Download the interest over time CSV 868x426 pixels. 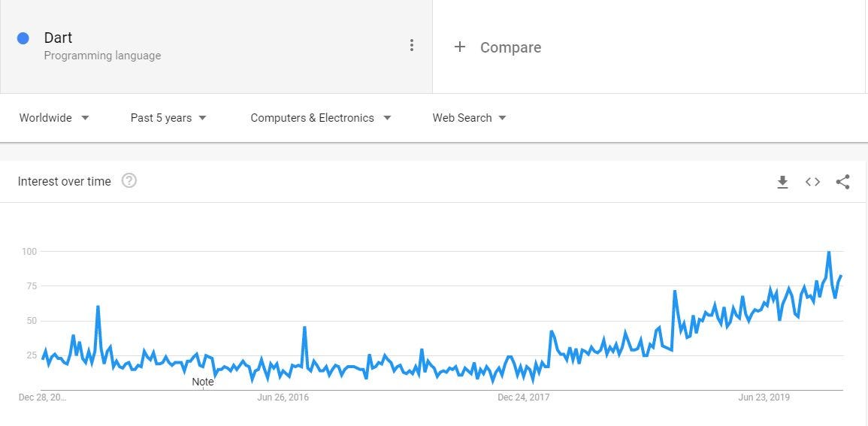point(782,182)
